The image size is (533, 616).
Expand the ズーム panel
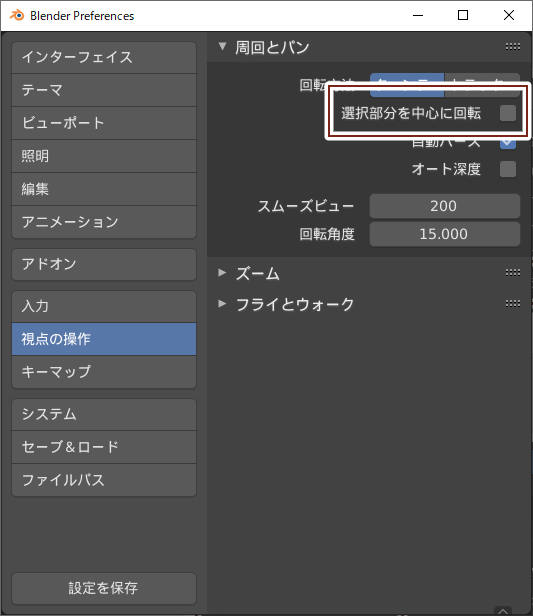coord(222,272)
